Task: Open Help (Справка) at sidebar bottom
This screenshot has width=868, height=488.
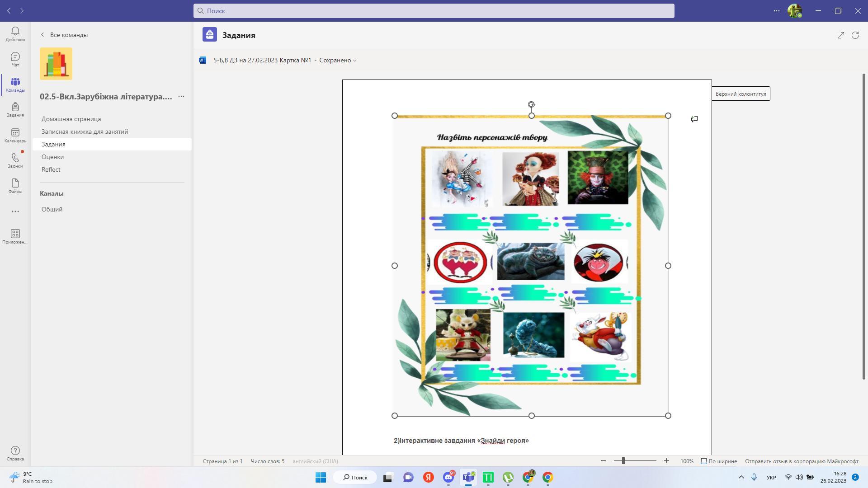Action: tap(15, 453)
